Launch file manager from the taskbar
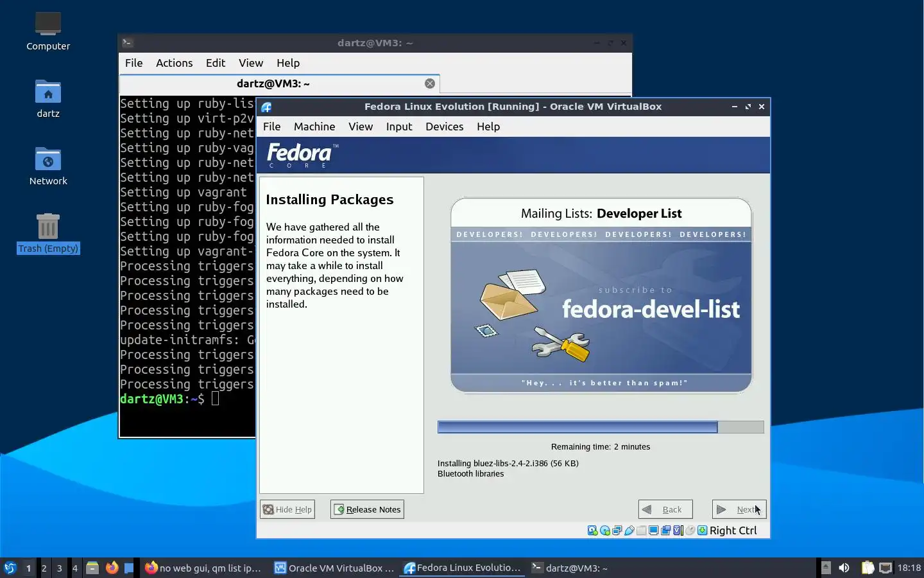Screen dimensions: 924x578 (92, 568)
